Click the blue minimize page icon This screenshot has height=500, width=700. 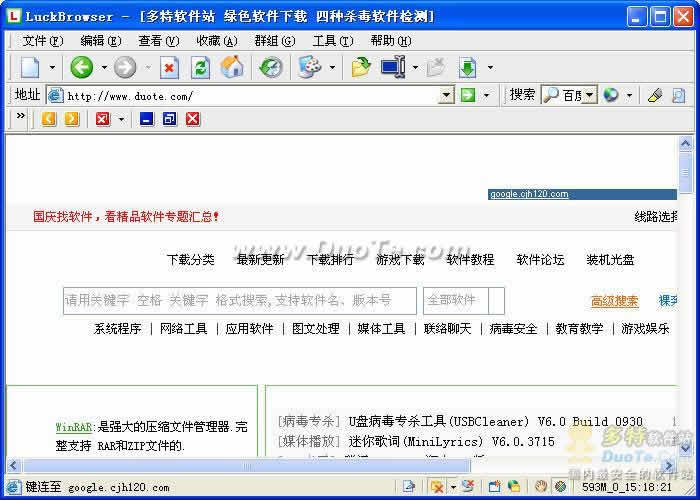tap(146, 119)
